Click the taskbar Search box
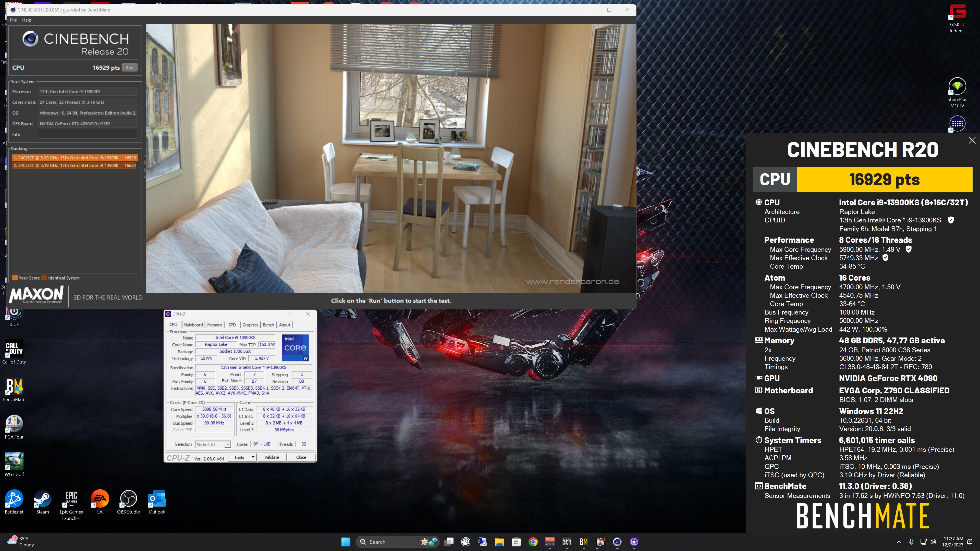This screenshot has height=551, width=980. [x=397, y=542]
